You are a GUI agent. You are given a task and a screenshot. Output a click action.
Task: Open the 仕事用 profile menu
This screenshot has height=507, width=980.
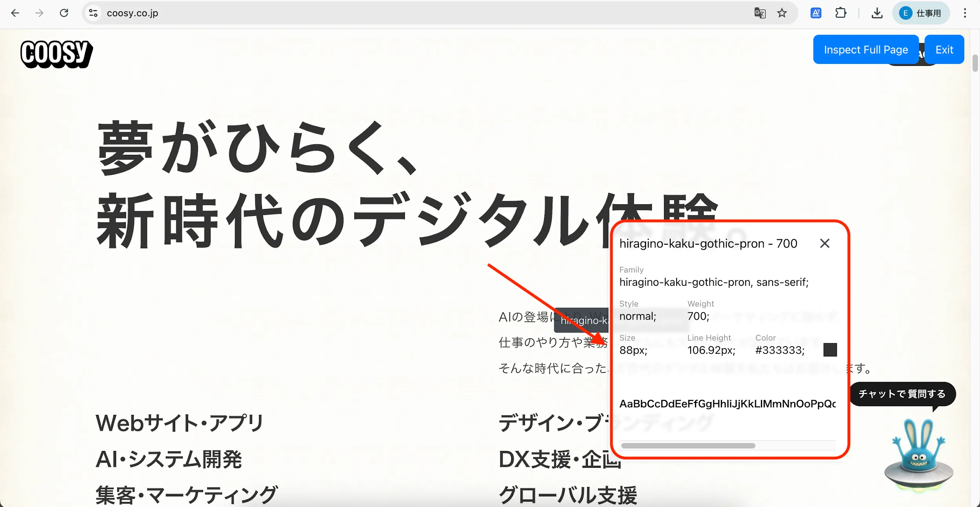coord(920,13)
